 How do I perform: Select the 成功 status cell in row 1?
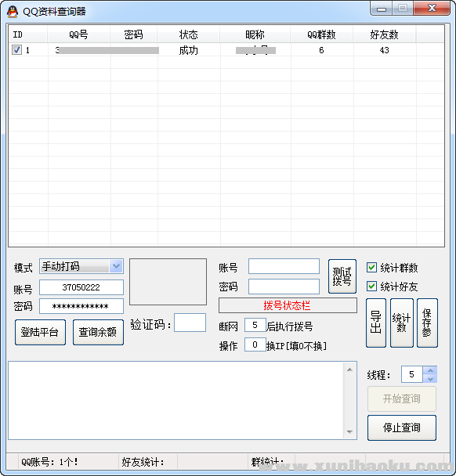point(188,50)
